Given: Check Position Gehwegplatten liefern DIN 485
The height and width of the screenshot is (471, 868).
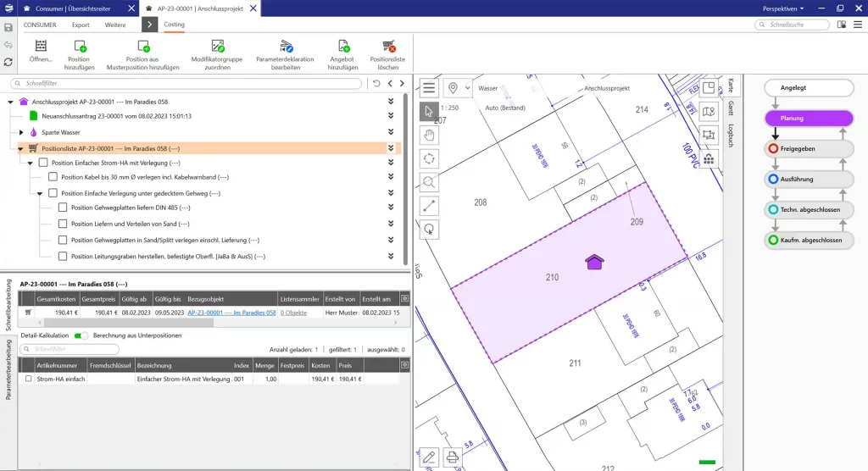Looking at the screenshot, I should [x=63, y=208].
